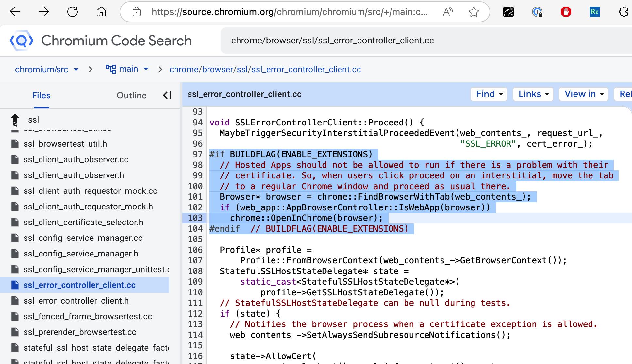Viewport: 632px width, 364px height.
Task: Expand the View in dropdown
Action: 584,94
